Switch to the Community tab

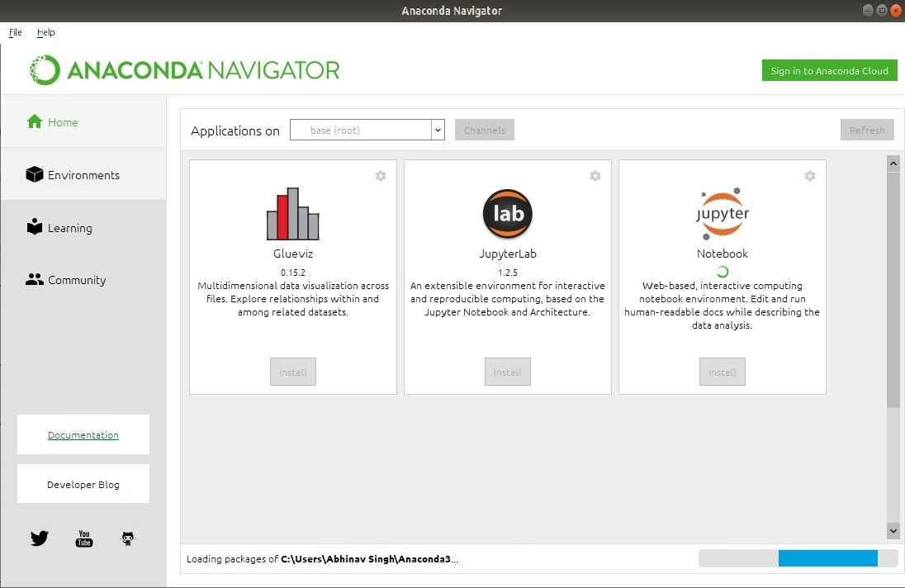[x=83, y=280]
